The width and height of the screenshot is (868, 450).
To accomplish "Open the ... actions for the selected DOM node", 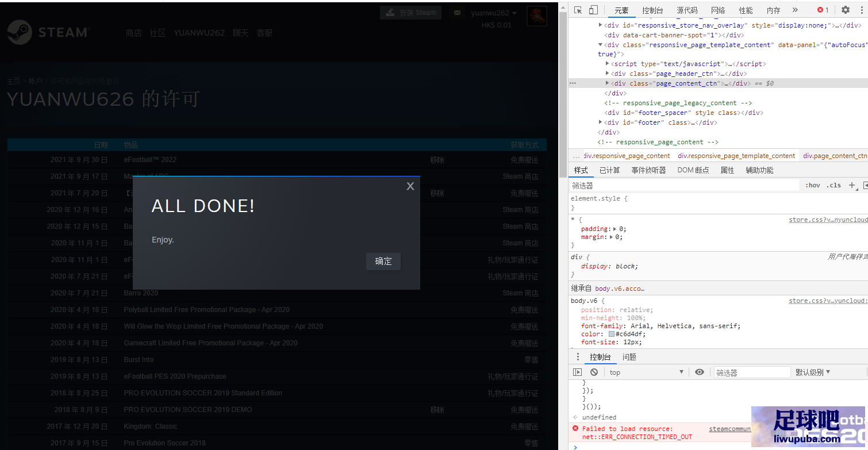I will tap(573, 83).
